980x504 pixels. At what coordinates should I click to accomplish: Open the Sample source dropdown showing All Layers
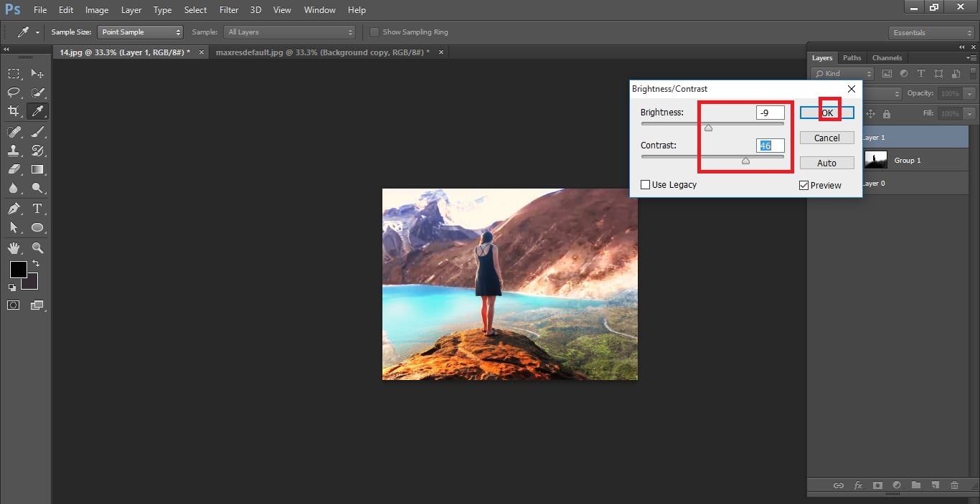(x=289, y=32)
